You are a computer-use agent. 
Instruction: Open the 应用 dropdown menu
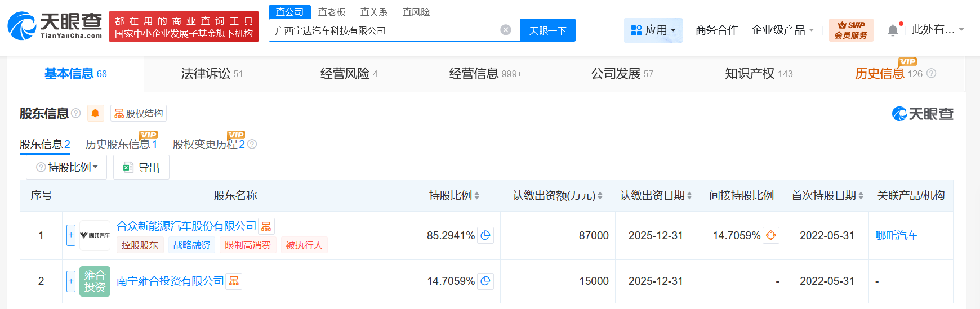[x=653, y=30]
